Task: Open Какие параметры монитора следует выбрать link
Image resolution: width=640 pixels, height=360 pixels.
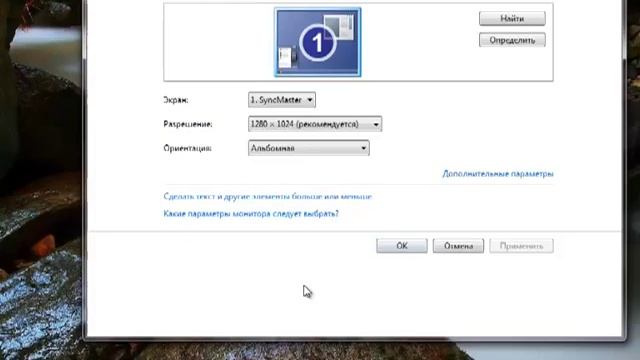Action: click(251, 213)
